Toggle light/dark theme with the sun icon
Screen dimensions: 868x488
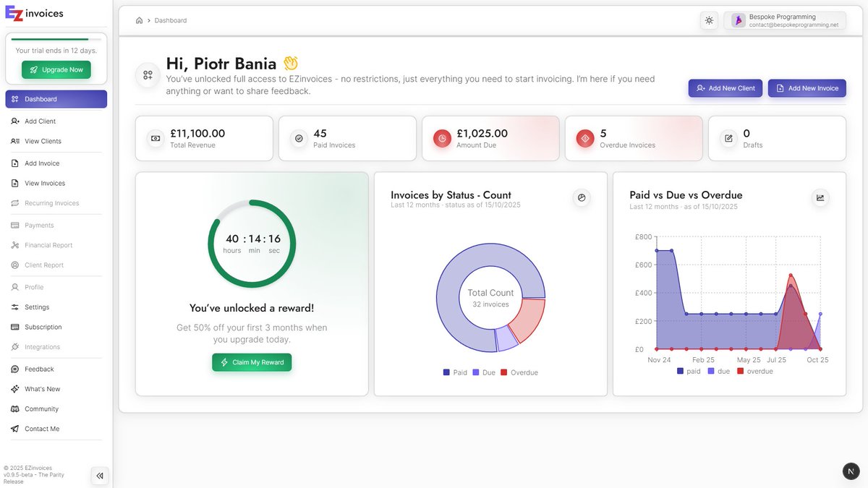709,20
